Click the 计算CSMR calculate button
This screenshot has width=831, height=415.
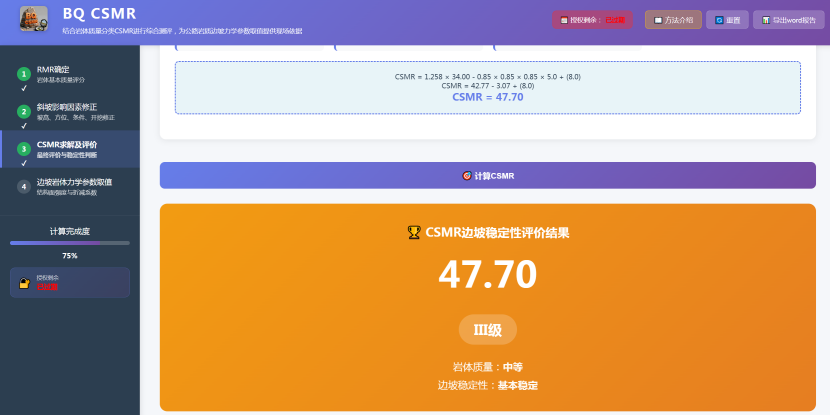(x=488, y=175)
